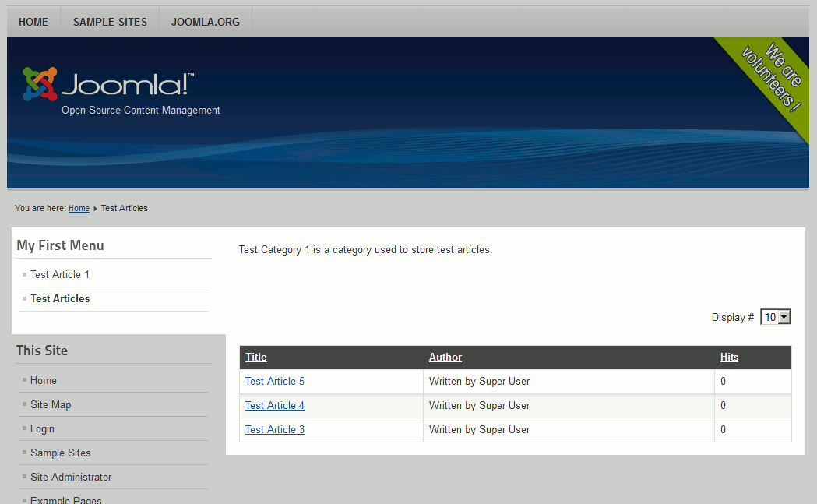The height and width of the screenshot is (504, 817).
Task: Open the Test Article 5 link
Action: (275, 381)
